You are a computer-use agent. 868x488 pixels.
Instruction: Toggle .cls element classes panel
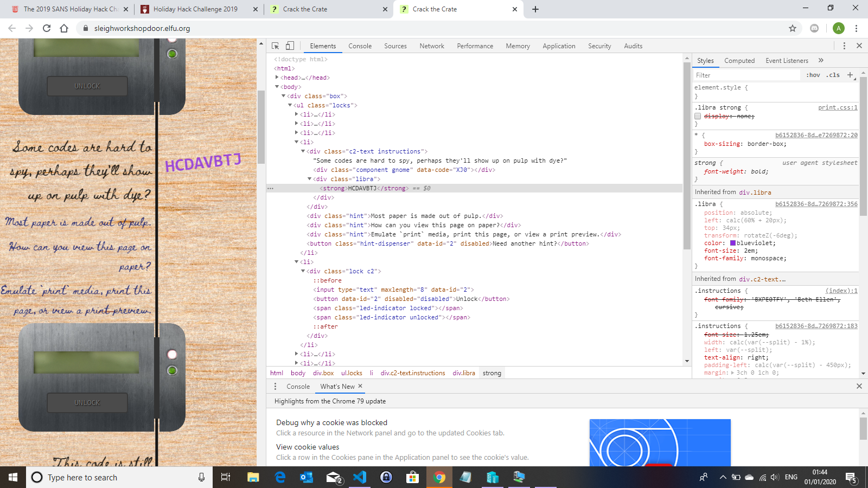(x=833, y=75)
